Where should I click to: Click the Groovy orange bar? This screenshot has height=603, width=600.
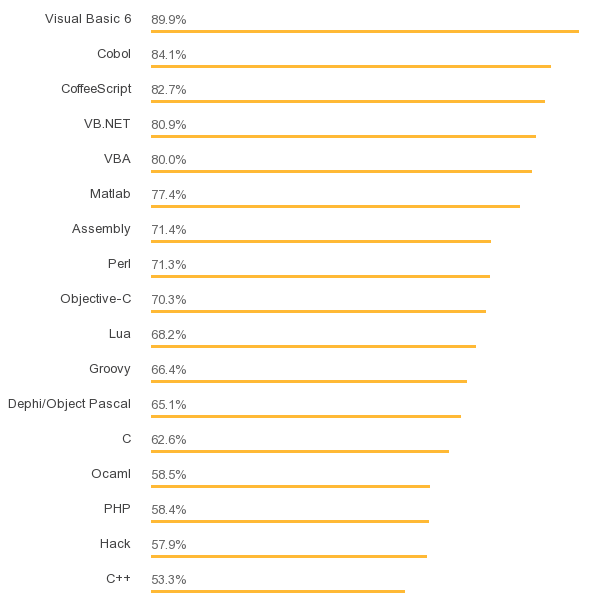[308, 381]
